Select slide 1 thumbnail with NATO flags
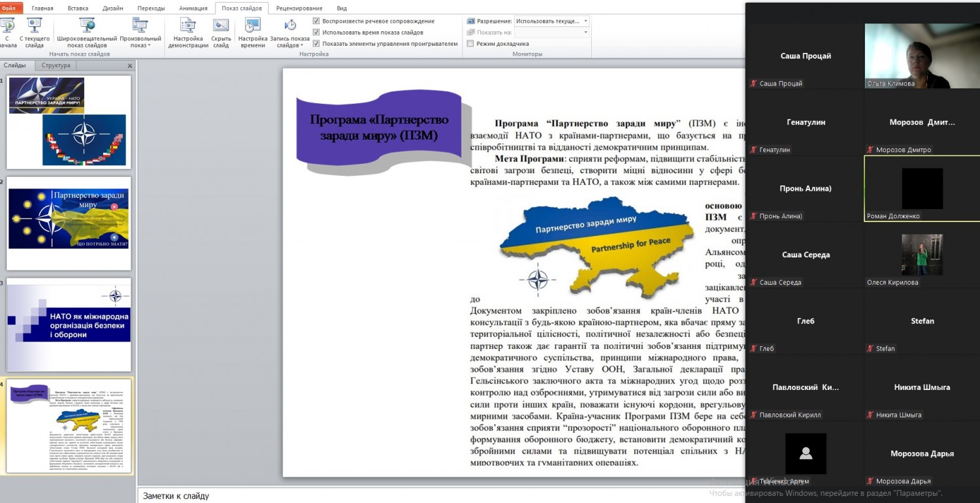The image size is (980, 503). (x=69, y=122)
